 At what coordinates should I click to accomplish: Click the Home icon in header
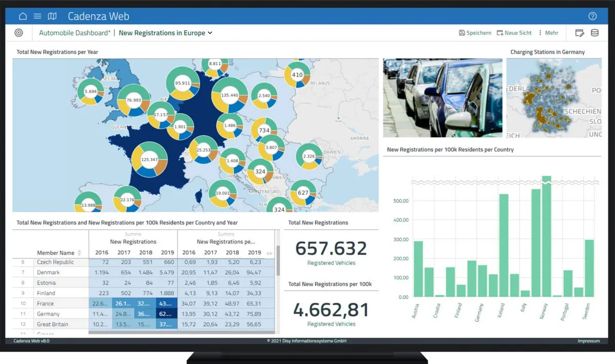tap(23, 16)
